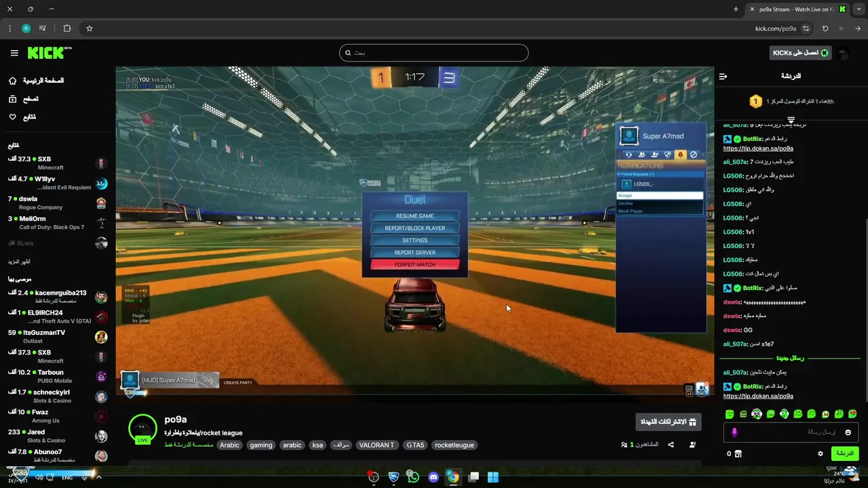Select the Arabic stream tag
The width and height of the screenshot is (868, 488).
point(229,445)
